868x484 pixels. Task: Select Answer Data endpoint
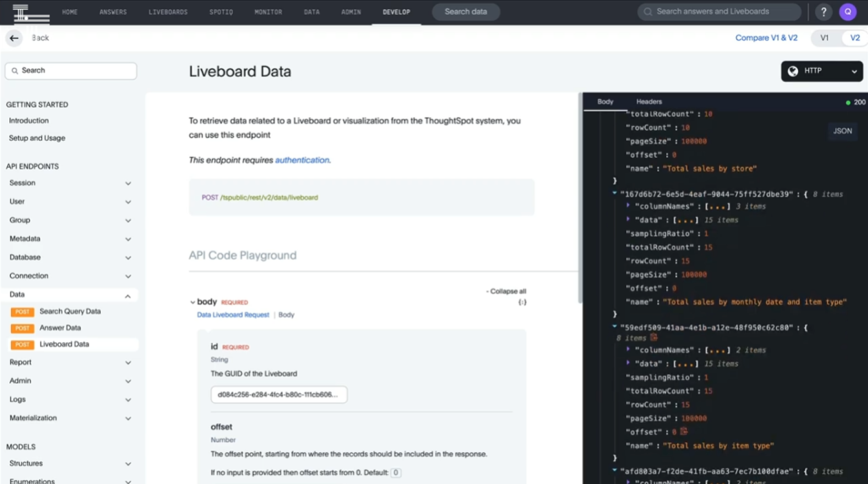tap(60, 328)
